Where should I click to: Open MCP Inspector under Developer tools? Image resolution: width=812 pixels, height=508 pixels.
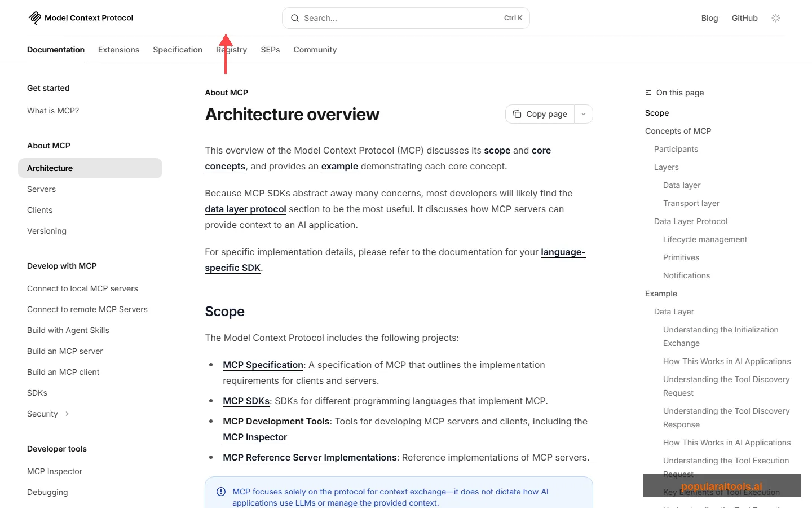pos(54,471)
